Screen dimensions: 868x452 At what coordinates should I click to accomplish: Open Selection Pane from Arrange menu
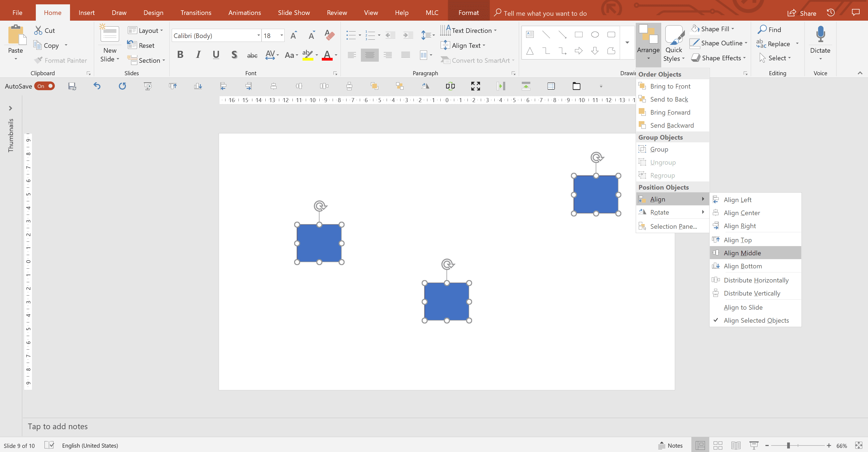673,226
